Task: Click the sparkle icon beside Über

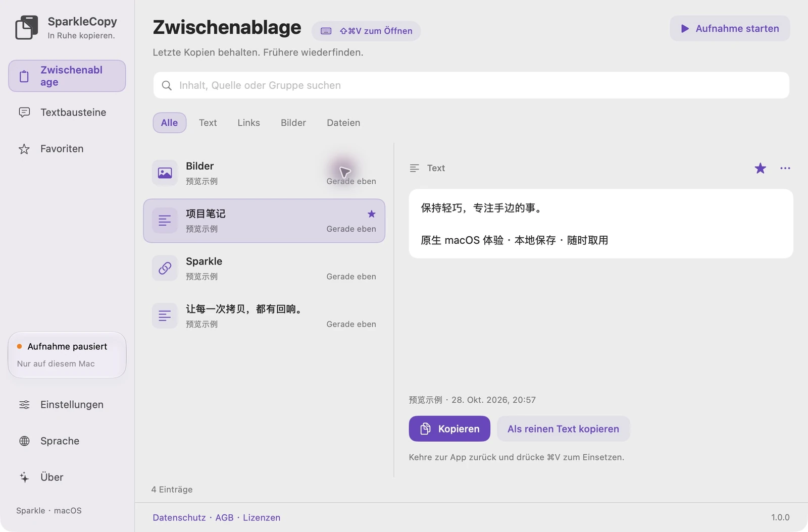Action: (24, 477)
